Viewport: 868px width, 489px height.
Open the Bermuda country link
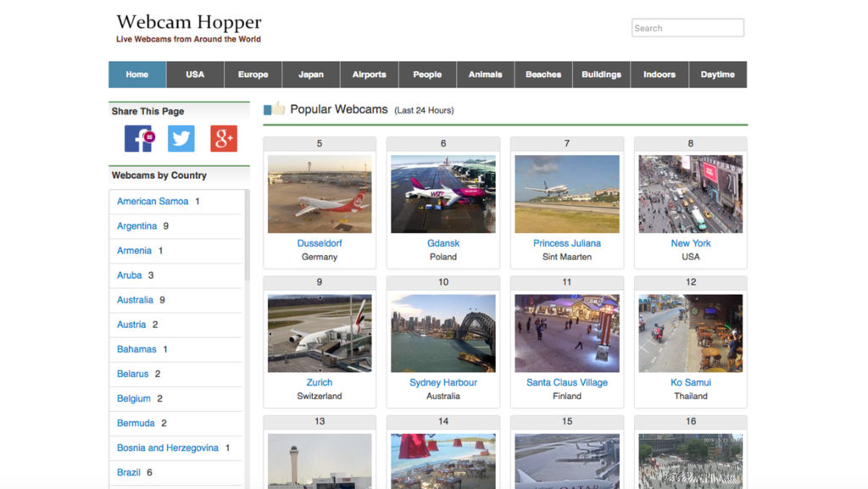click(136, 423)
